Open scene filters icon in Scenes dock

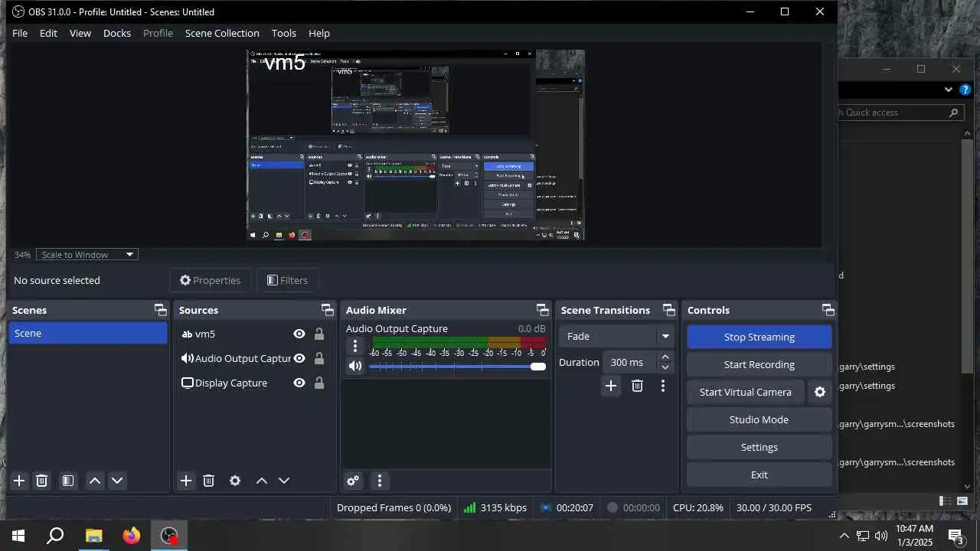pyautogui.click(x=68, y=481)
